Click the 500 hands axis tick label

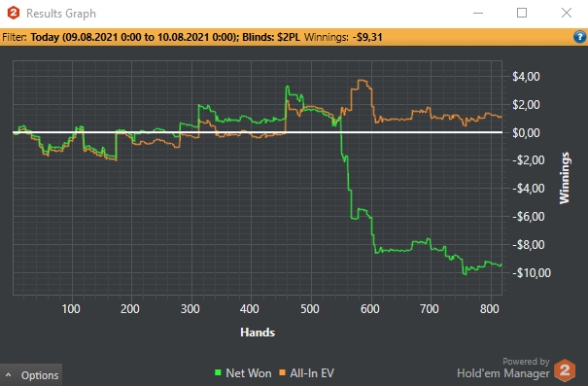(x=310, y=309)
